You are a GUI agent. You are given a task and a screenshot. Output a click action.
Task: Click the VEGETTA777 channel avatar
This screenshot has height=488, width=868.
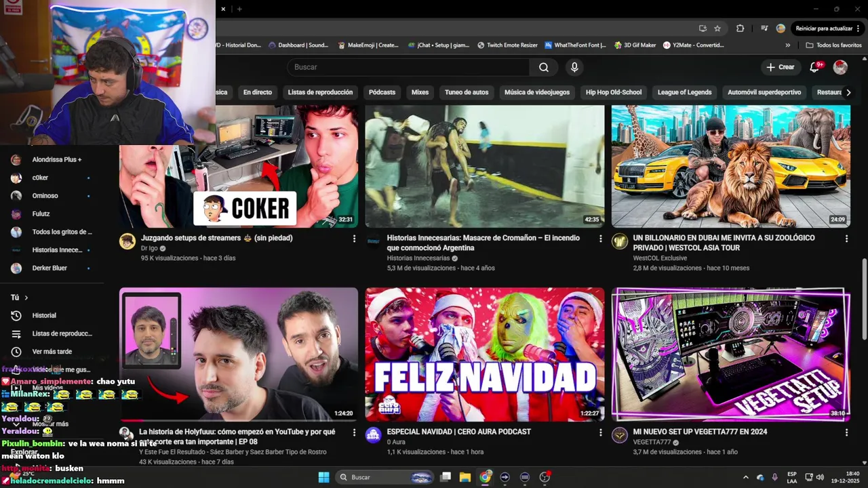point(620,434)
